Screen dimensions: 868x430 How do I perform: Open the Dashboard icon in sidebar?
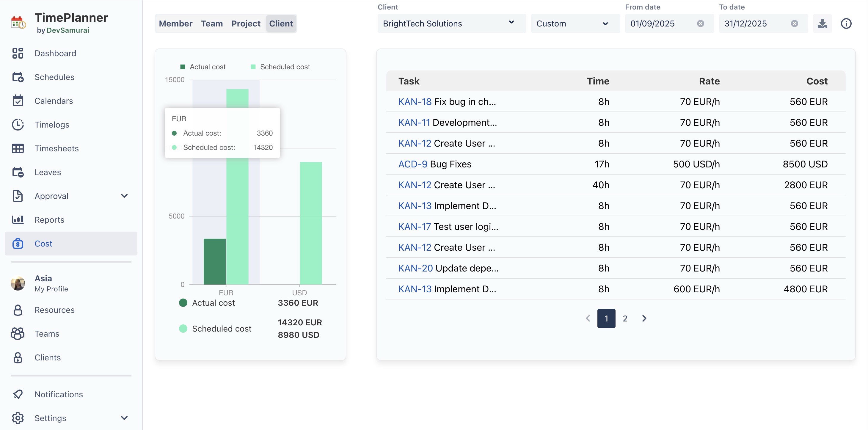point(18,53)
